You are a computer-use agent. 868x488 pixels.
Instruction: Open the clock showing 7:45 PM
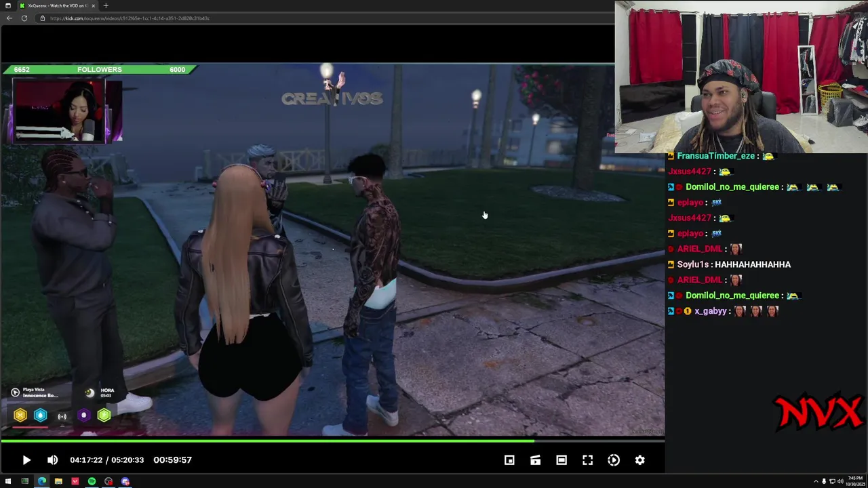point(856,482)
